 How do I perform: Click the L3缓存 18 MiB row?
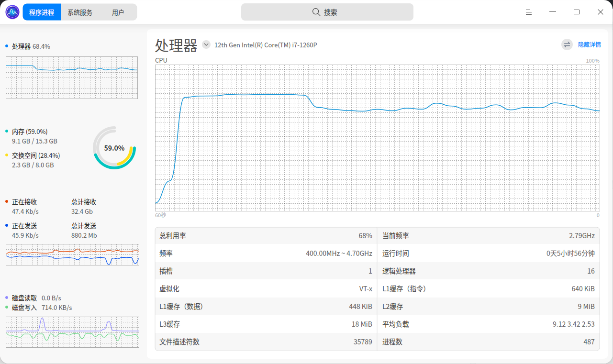pyautogui.click(x=266, y=324)
